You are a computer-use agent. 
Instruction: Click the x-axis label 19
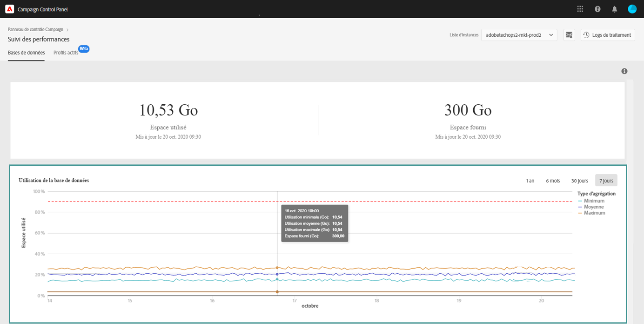(459, 301)
